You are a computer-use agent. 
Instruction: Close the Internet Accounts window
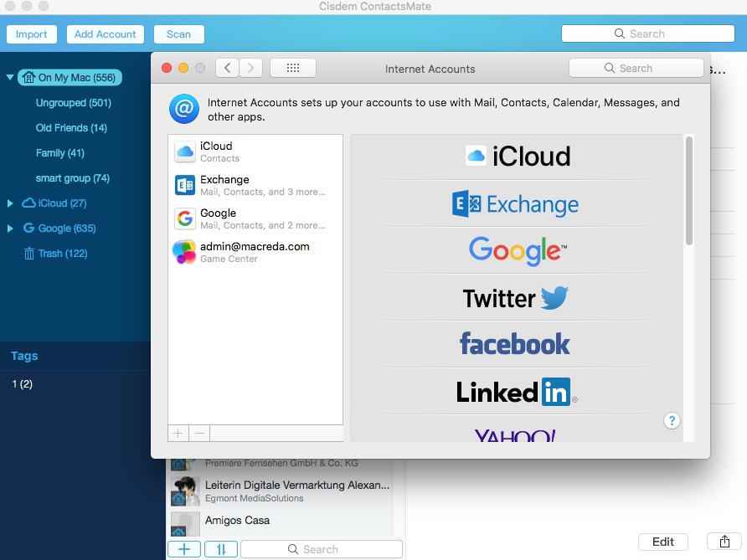167,68
